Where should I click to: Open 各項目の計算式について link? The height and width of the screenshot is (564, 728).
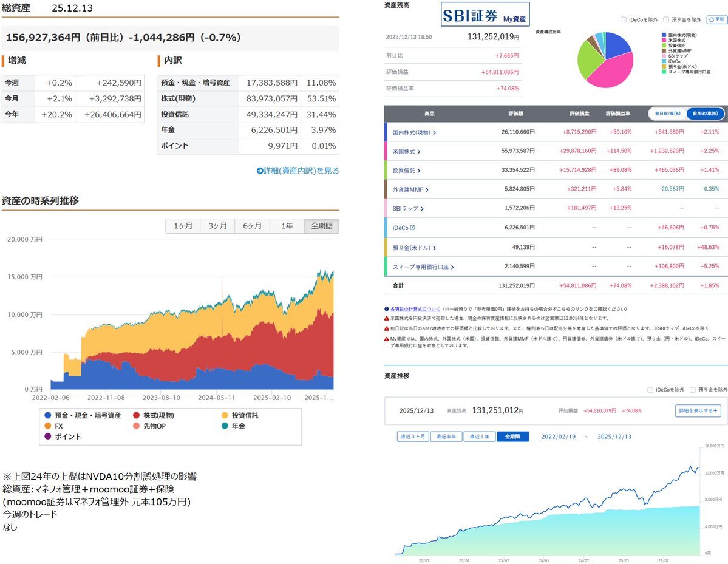tap(415, 309)
